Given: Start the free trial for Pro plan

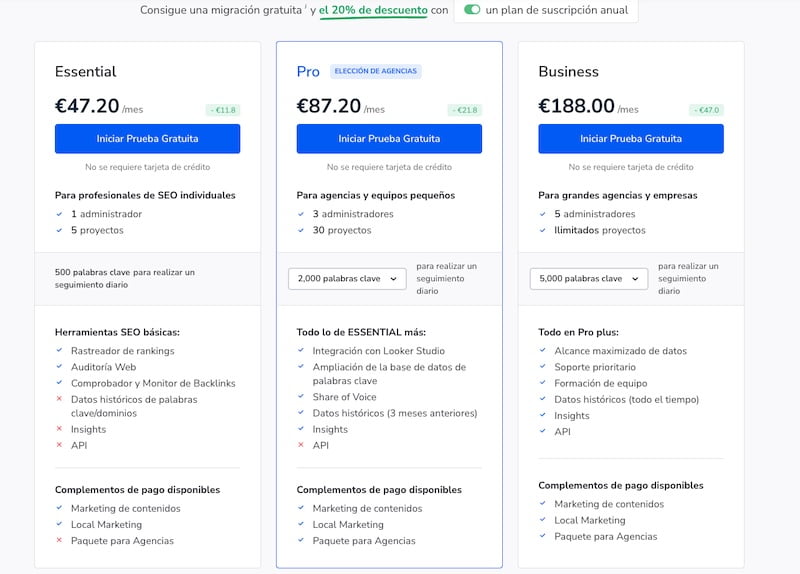Looking at the screenshot, I should coord(389,138).
